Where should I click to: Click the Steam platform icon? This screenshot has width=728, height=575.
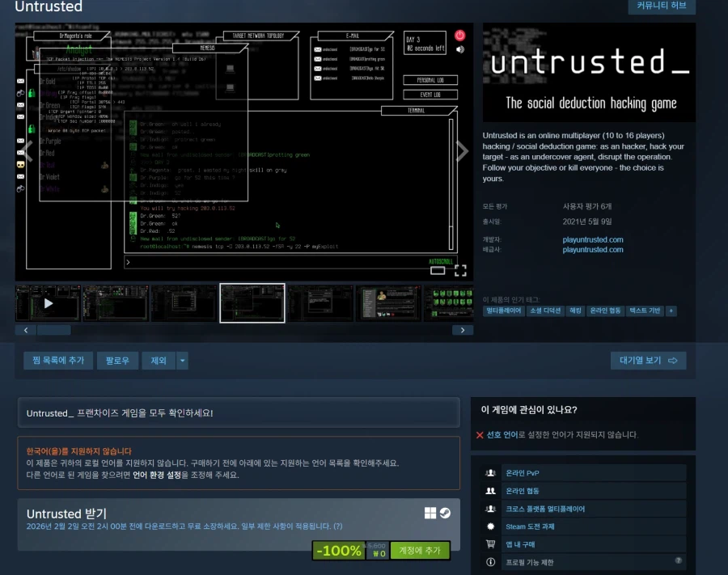[445, 513]
